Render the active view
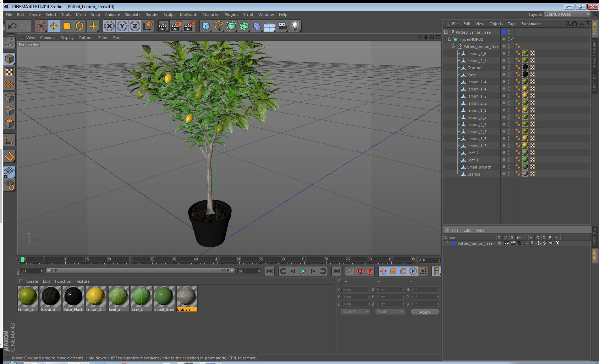The image size is (599, 364). pyautogui.click(x=163, y=26)
